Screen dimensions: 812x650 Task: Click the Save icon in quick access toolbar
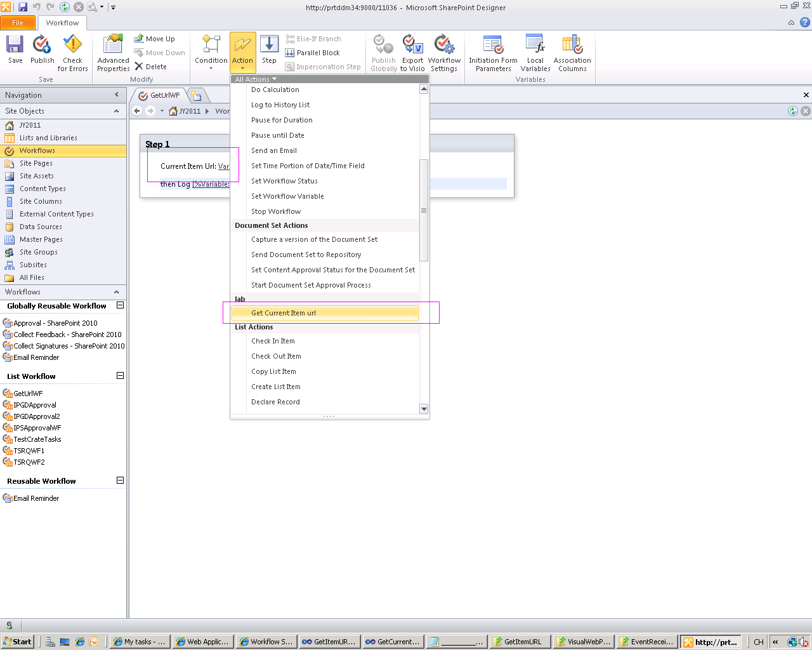click(23, 7)
